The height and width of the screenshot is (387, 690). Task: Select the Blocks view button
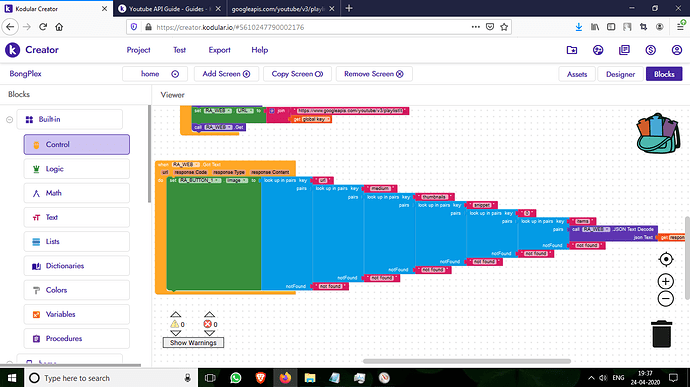tap(664, 74)
